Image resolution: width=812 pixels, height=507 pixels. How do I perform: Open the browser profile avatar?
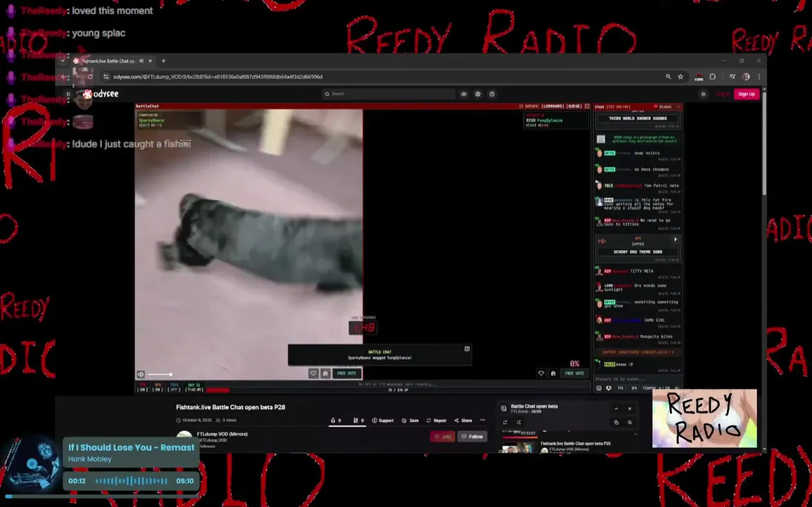746,77
